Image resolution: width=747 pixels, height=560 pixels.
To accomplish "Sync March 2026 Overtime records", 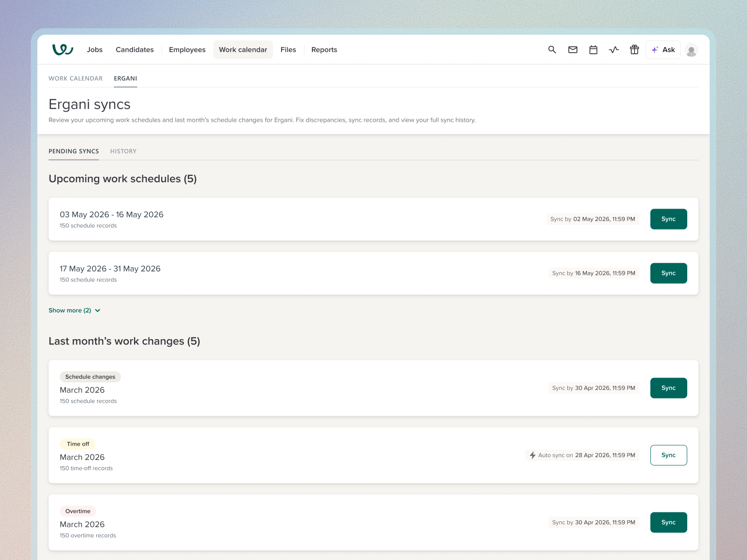I will [669, 522].
